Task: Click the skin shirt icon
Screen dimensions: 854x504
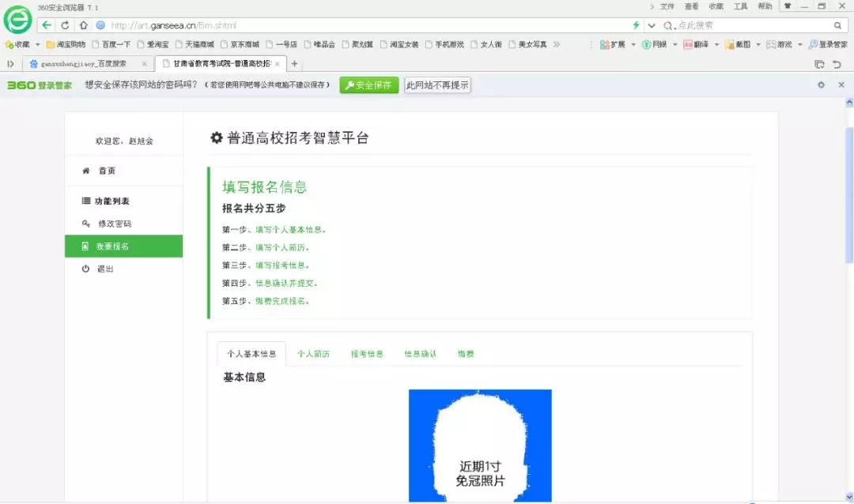Action: (x=788, y=6)
